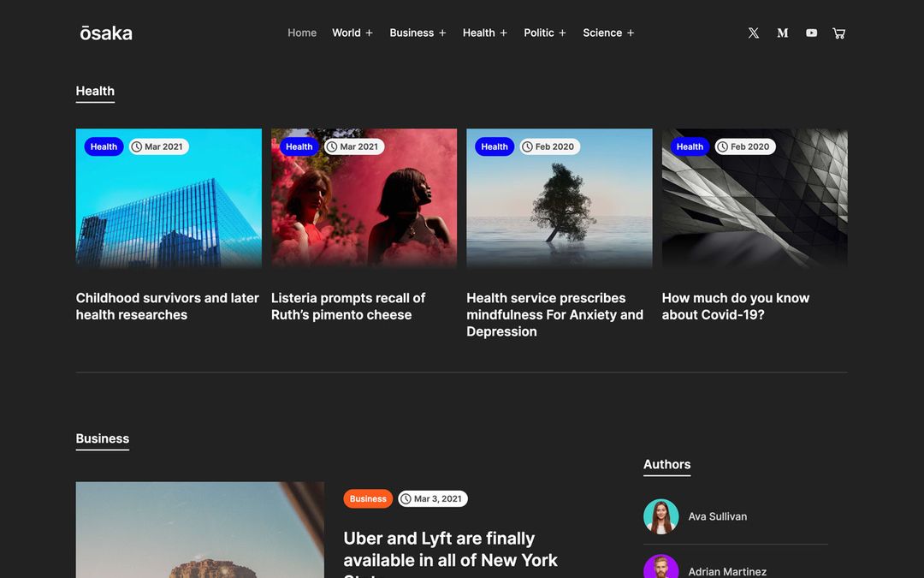Click the orange Business category badge
This screenshot has height=578, width=924.
[368, 498]
